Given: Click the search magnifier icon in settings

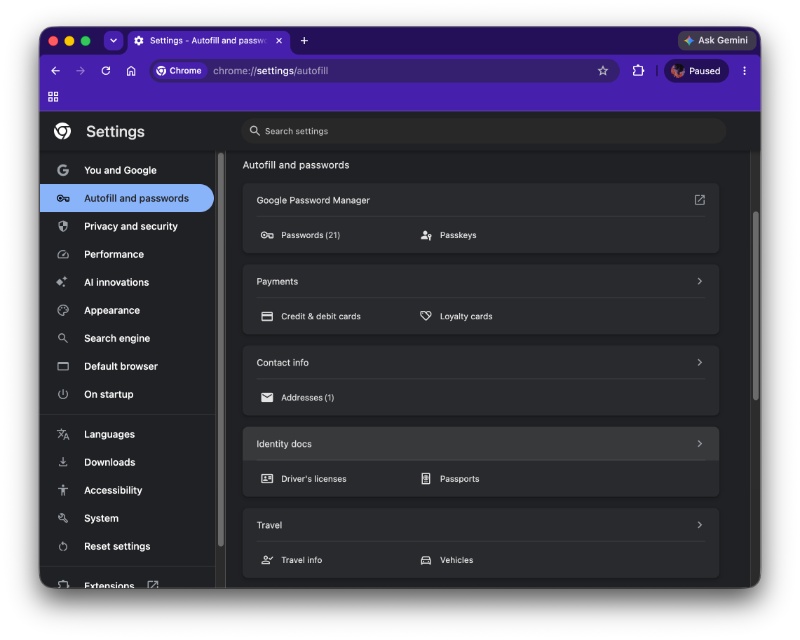Looking at the screenshot, I should 255,131.
